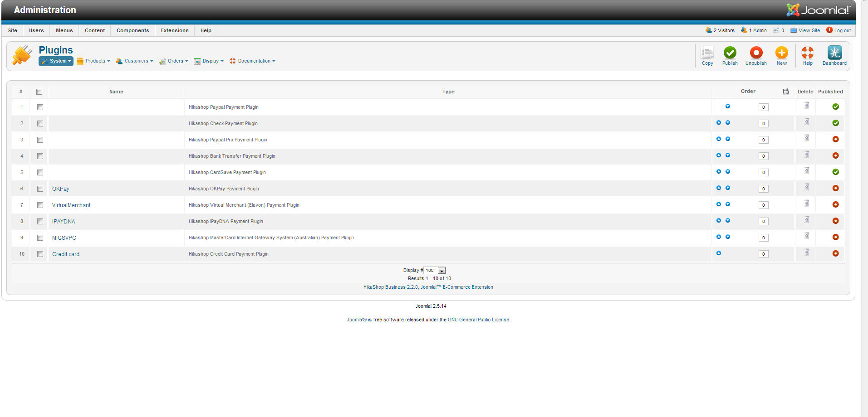Publish the Paypal Pro Payment Plugin status toggle
Screen dimensions: 868x417
pos(835,140)
